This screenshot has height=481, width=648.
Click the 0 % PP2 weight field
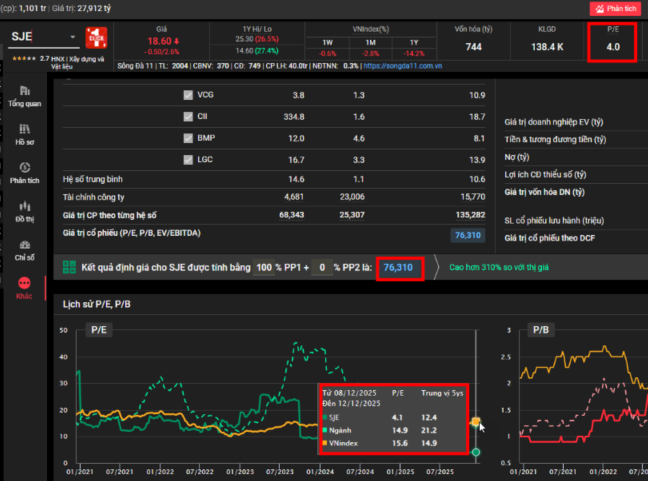[x=322, y=267]
